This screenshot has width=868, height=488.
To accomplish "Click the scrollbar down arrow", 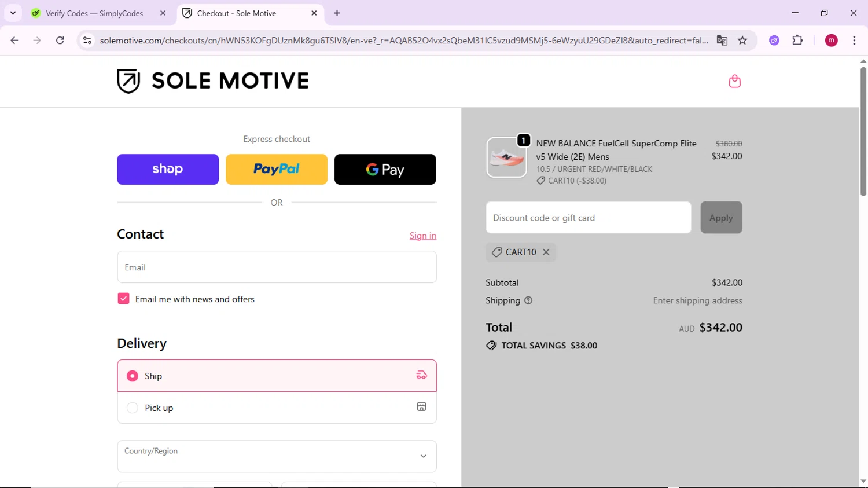I will coord(863,482).
